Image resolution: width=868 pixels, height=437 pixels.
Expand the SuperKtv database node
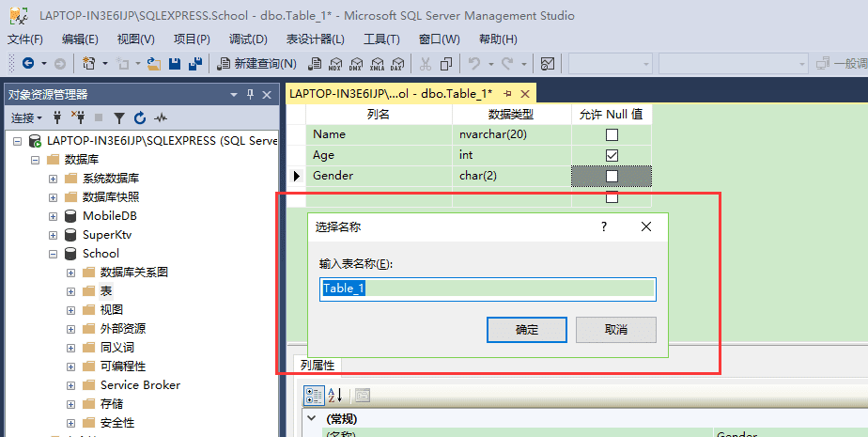click(x=54, y=235)
